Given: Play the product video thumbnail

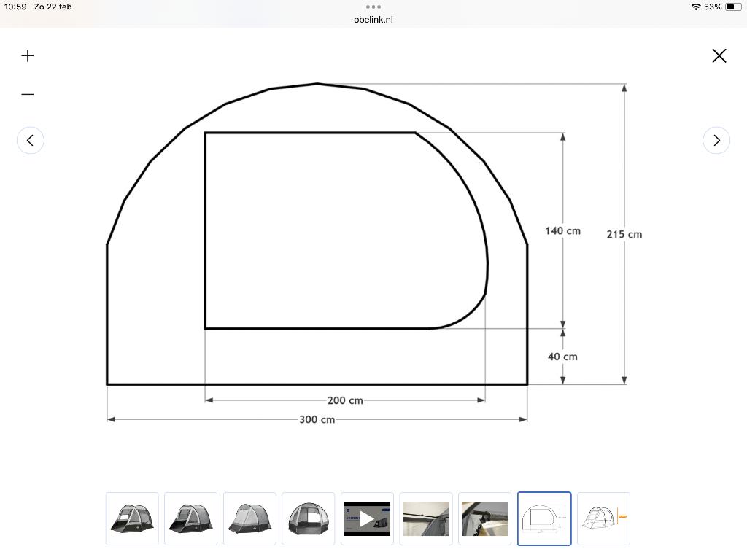Looking at the screenshot, I should pos(367,518).
